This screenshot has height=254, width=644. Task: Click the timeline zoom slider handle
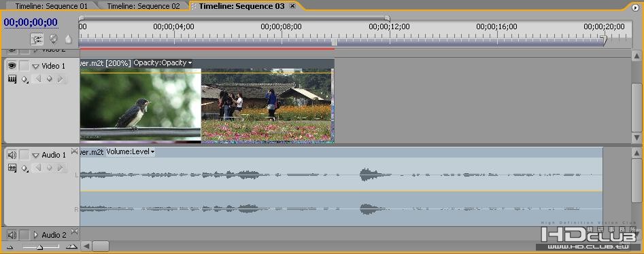point(40,247)
